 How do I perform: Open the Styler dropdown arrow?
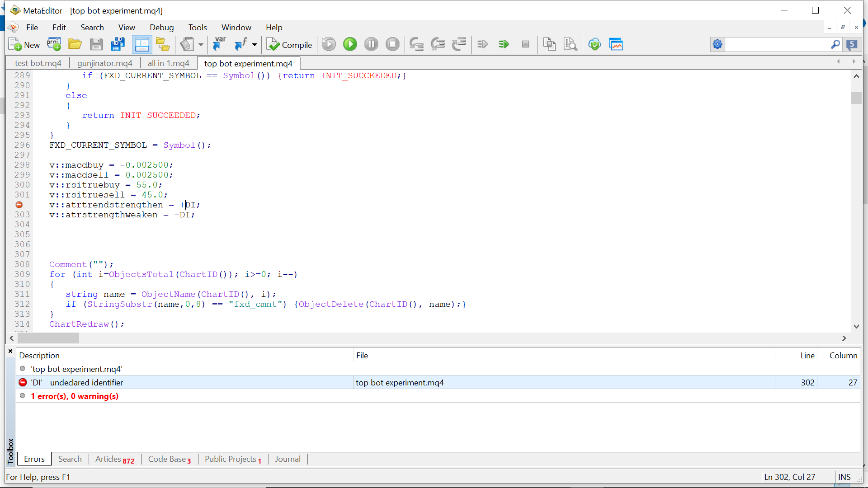201,45
